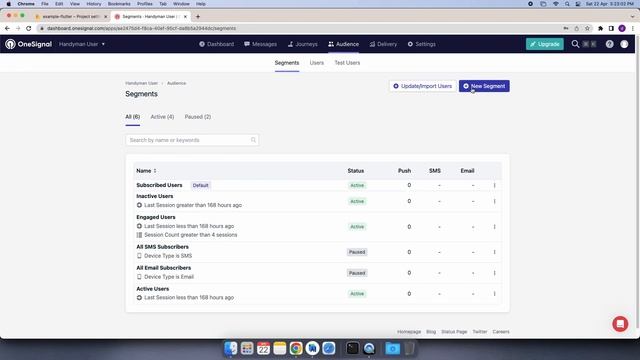Open All Email Subscribers row options menu
Screen dimensions: 640x360
494,273
